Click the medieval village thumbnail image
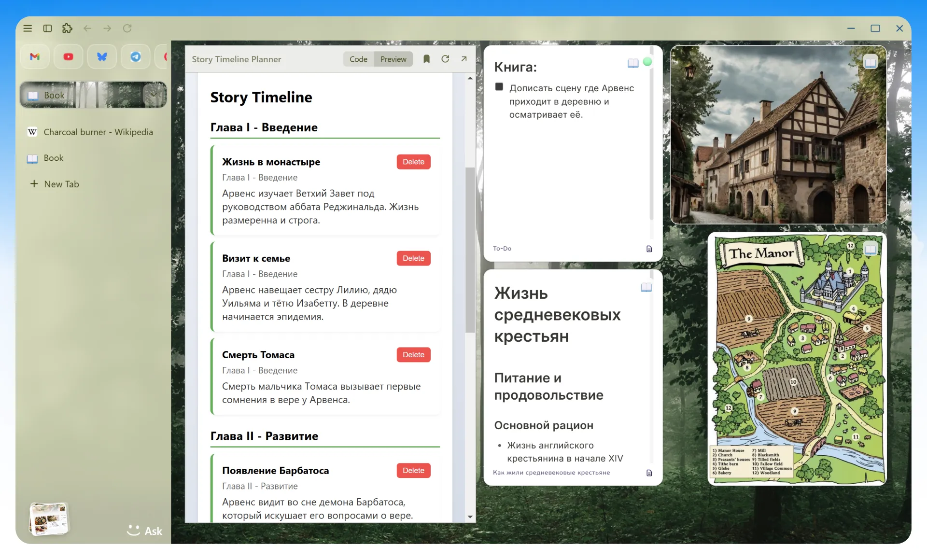 tap(778, 136)
